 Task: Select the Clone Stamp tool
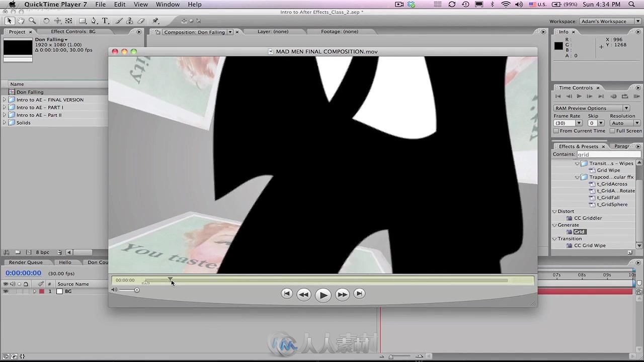tap(129, 21)
